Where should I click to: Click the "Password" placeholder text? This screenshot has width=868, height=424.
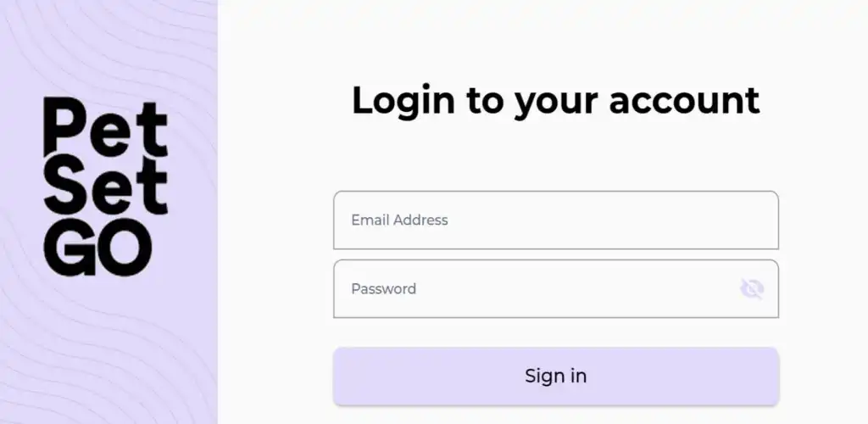click(x=384, y=289)
